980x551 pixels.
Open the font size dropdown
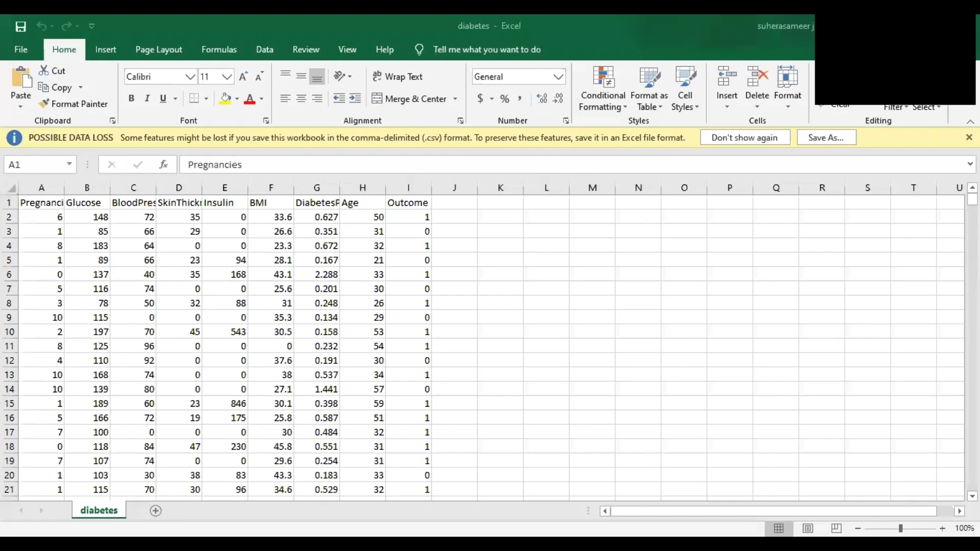click(227, 77)
